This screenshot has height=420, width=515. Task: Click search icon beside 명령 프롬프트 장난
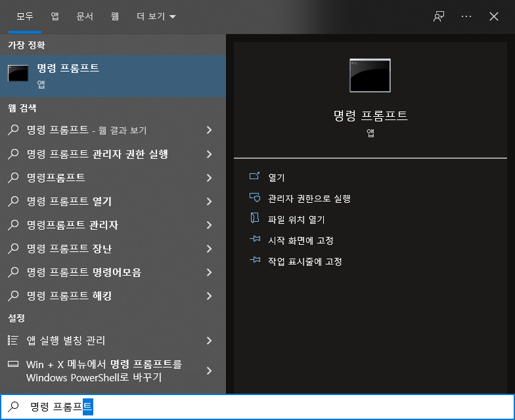click(13, 248)
